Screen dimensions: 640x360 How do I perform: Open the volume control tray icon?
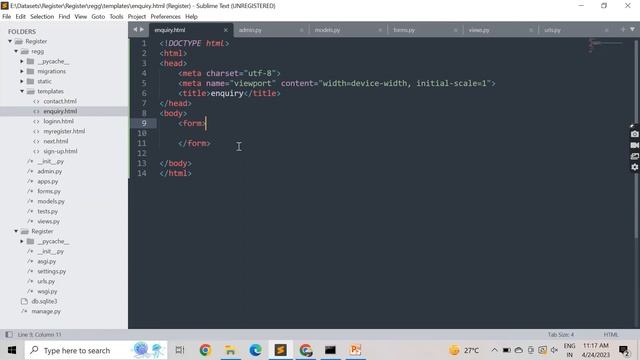coord(554,350)
